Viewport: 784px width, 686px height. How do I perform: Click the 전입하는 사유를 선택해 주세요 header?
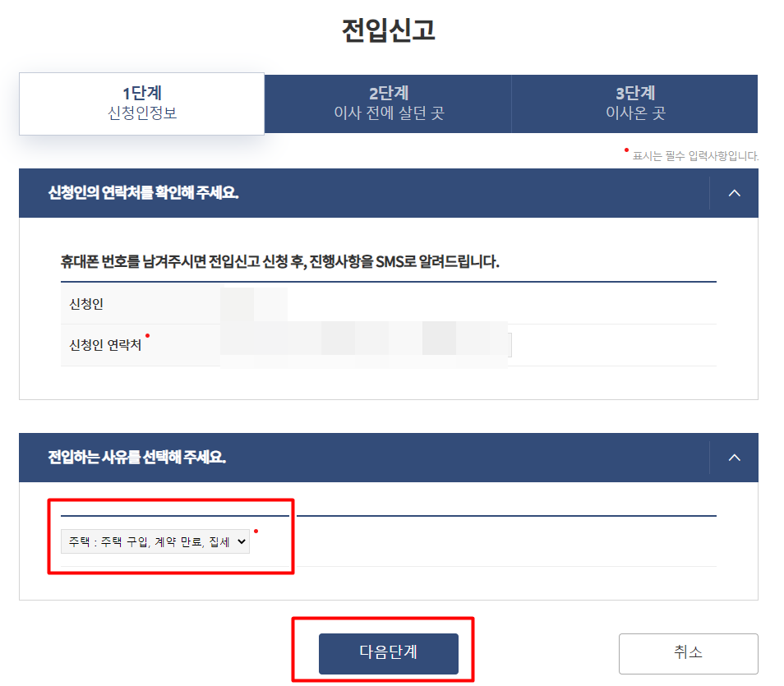tap(137, 458)
